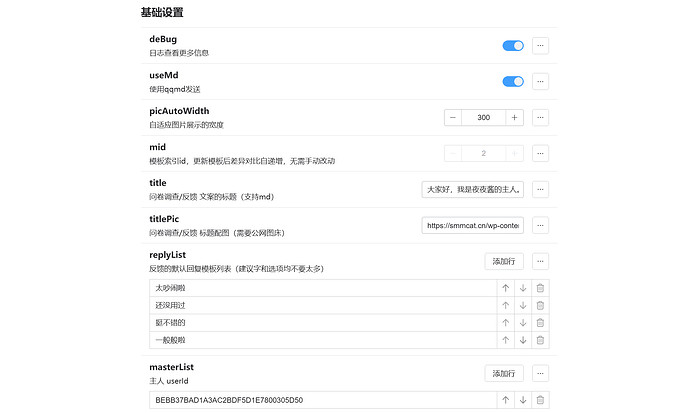Move '太吵闹啦' row down
Image resolution: width=690 pixels, height=413 pixels.
(523, 288)
